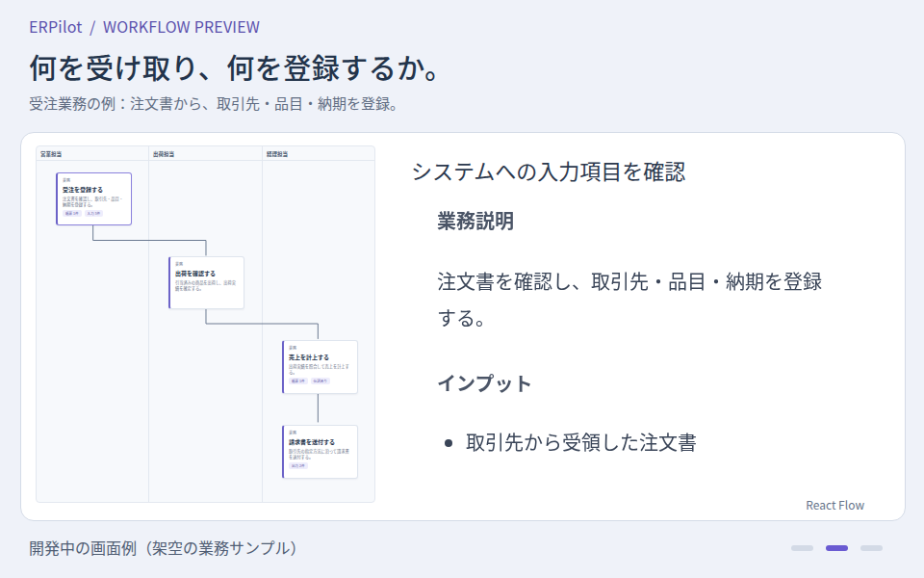Click the 開発中の画面例 caption text
The image size is (924, 578).
163,548
